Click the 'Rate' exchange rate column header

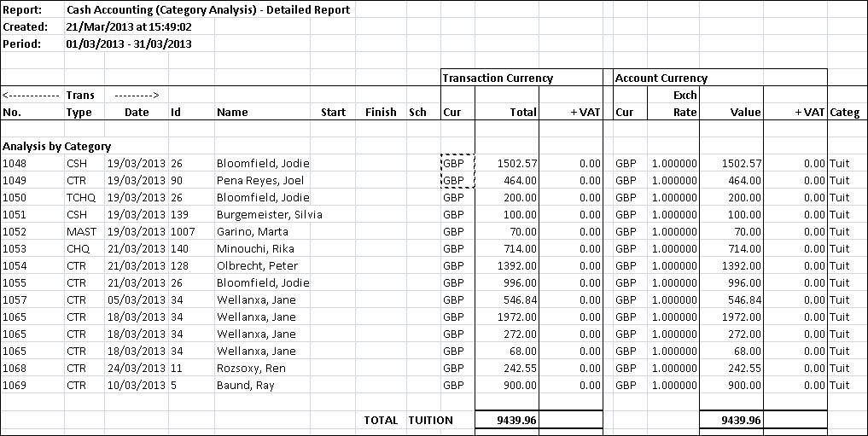(684, 112)
